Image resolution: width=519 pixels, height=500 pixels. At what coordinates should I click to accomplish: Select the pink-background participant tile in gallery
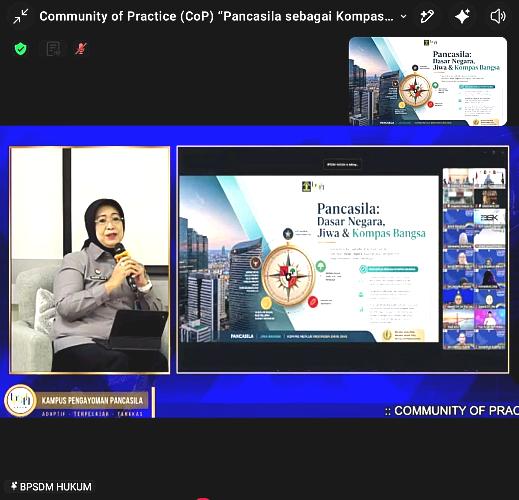coord(489,319)
